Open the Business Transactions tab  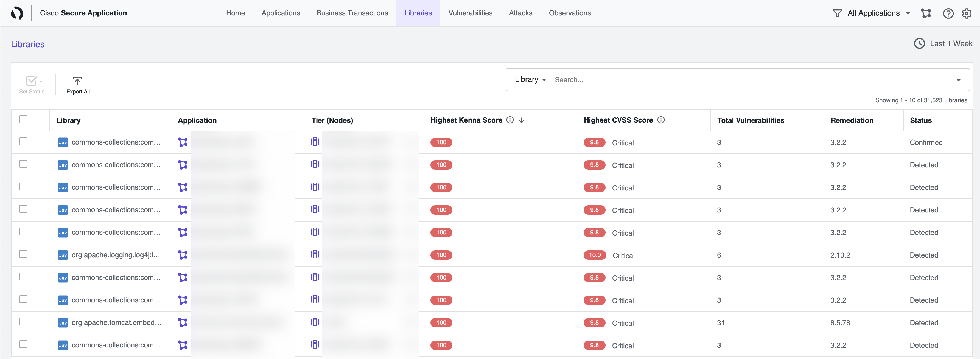(x=352, y=13)
